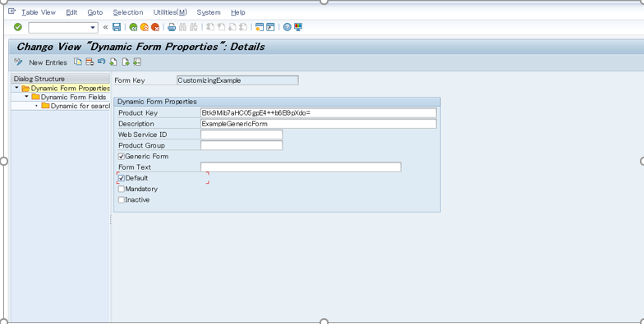Click the Previous Entry icon
Image resolution: width=644 pixels, height=324 pixels.
(113, 62)
